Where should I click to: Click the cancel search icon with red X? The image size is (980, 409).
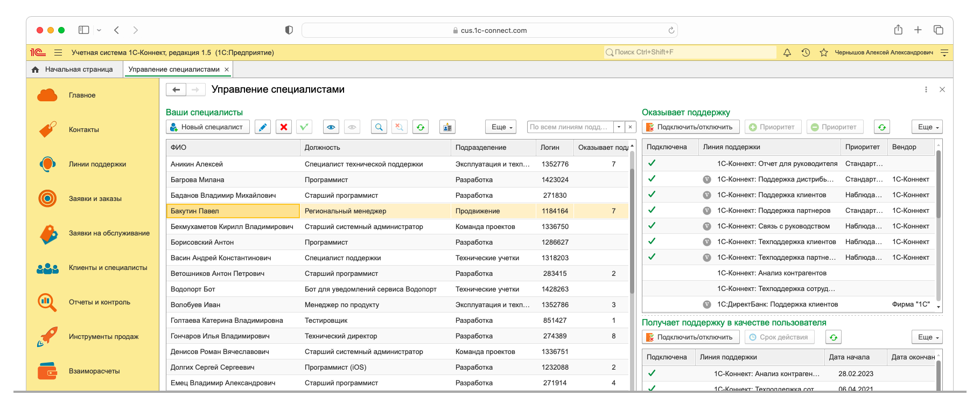click(x=399, y=127)
